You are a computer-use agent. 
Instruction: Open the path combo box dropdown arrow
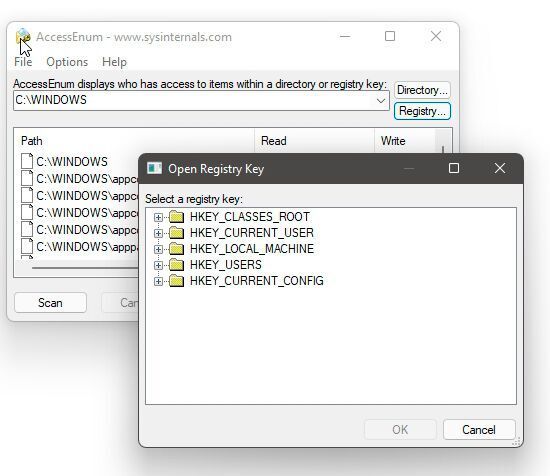pos(381,101)
